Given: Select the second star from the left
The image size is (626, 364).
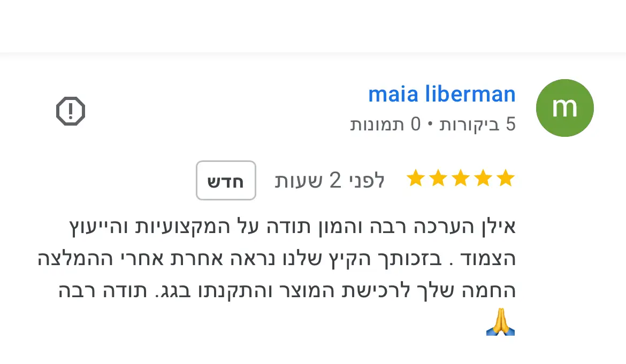Looking at the screenshot, I should coord(438,178).
